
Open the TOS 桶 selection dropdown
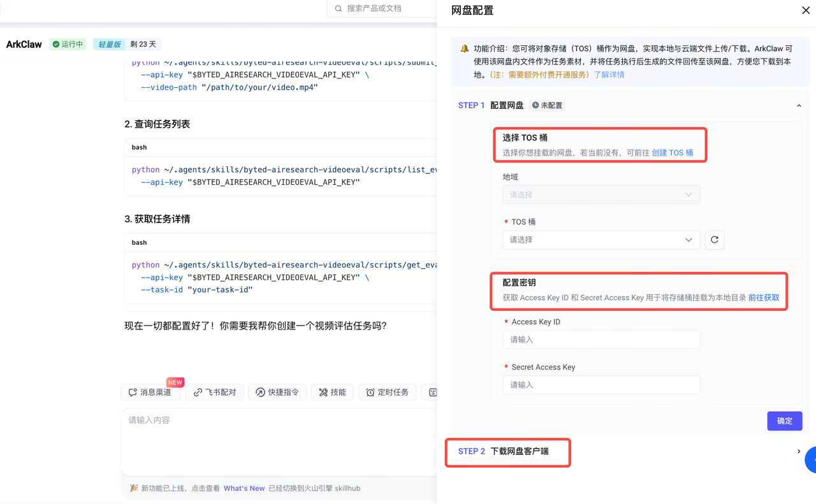601,240
